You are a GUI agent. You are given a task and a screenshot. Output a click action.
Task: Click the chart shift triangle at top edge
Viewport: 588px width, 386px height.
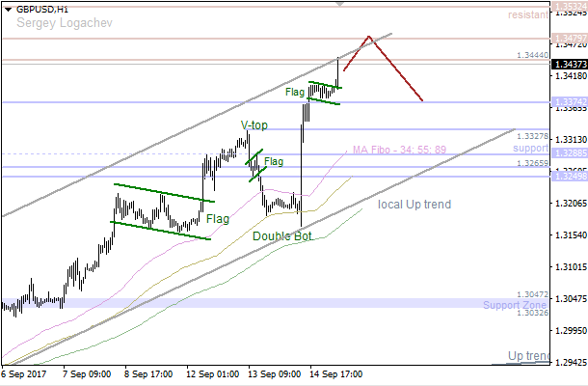pyautogui.click(x=339, y=5)
